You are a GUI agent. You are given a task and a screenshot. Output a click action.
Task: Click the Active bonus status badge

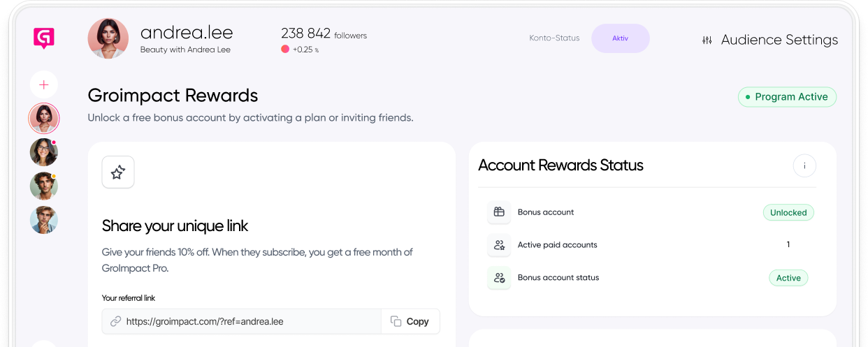788,278
